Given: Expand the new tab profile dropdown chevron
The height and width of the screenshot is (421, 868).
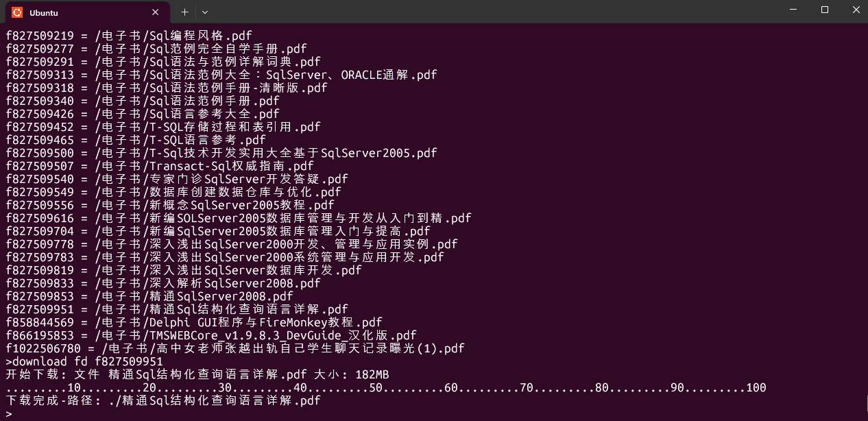Looking at the screenshot, I should tap(204, 12).
